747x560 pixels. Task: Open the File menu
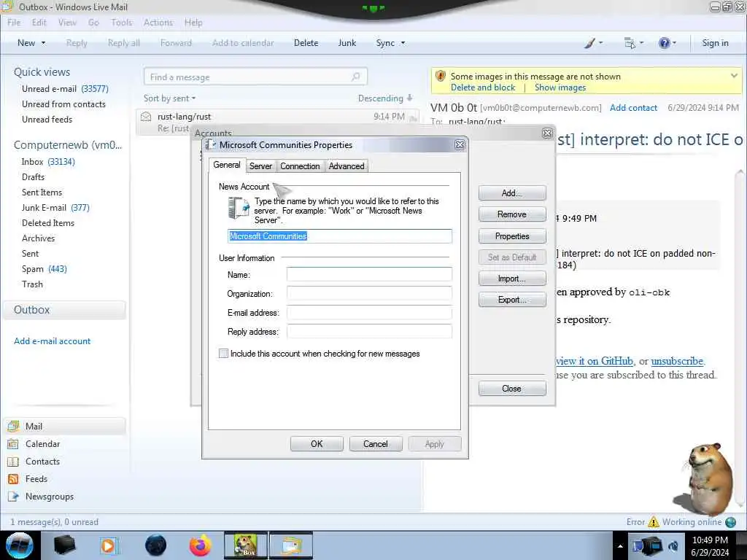pos(14,23)
